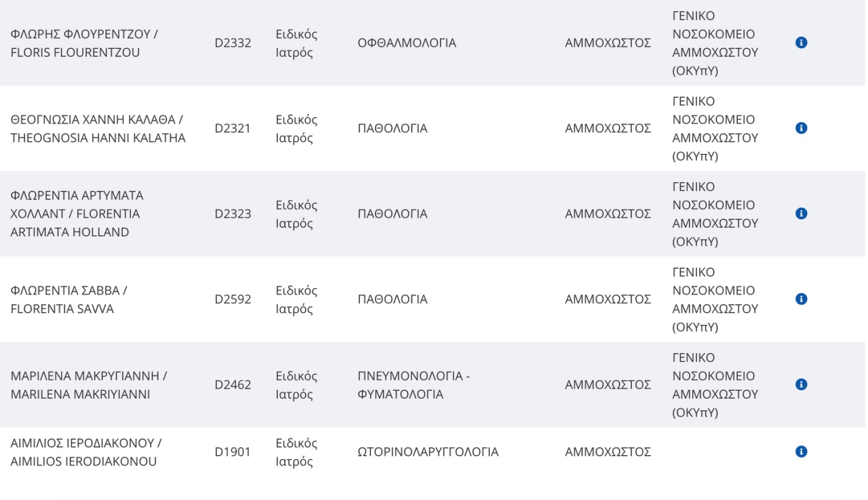Click info icon for Theognosia Hanni Kalatha

pos(801,128)
